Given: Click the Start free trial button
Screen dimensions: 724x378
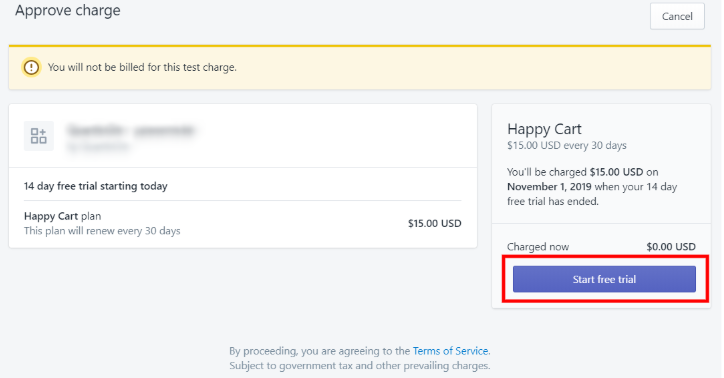Looking at the screenshot, I should pyautogui.click(x=604, y=279).
